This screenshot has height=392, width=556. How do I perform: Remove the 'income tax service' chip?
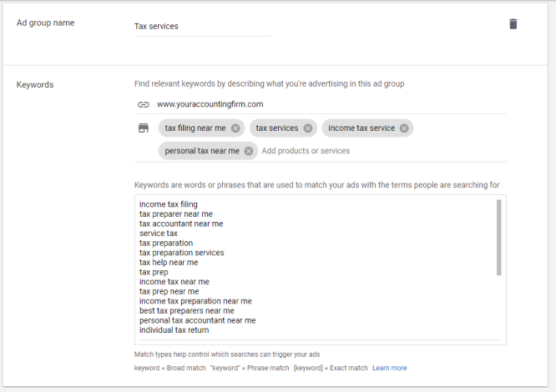(x=404, y=128)
